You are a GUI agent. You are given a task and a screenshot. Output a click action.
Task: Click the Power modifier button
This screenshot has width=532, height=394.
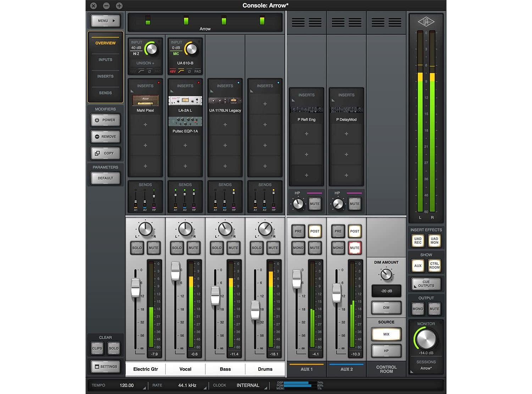point(105,120)
